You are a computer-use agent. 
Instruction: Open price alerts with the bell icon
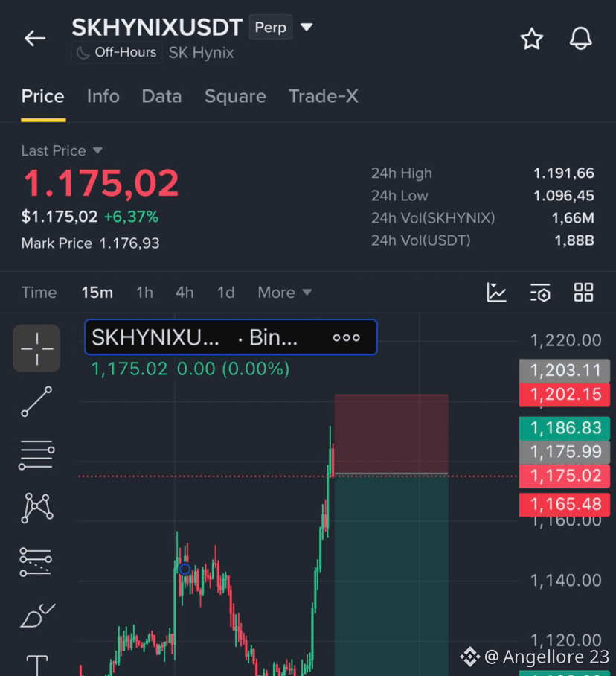pos(580,39)
